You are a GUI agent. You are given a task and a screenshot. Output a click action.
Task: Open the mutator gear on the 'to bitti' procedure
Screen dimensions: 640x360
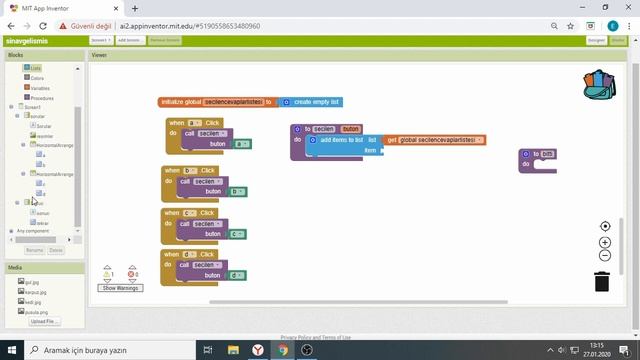click(x=526, y=154)
